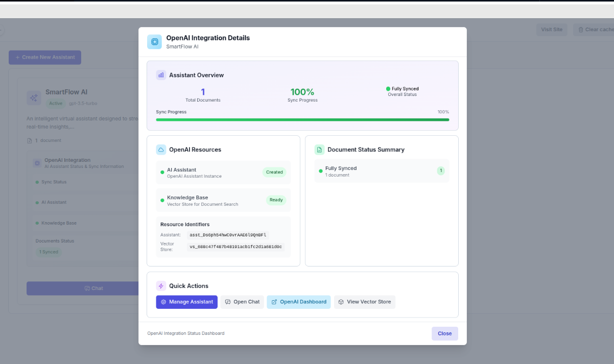This screenshot has height=364, width=614.
Task: Click the OpenAI Resources cloud icon
Action: pyautogui.click(x=161, y=149)
